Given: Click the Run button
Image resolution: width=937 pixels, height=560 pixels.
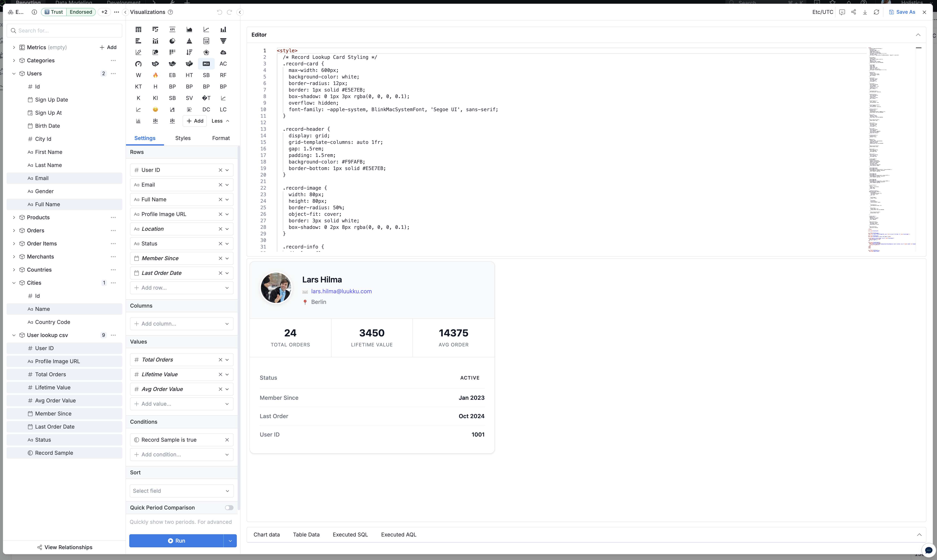Looking at the screenshot, I should tap(177, 540).
